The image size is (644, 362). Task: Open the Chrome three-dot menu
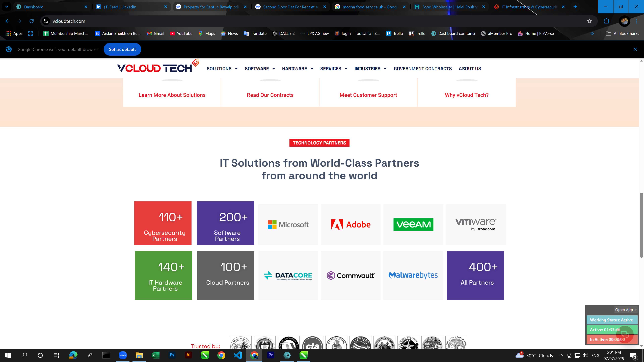tap(637, 21)
